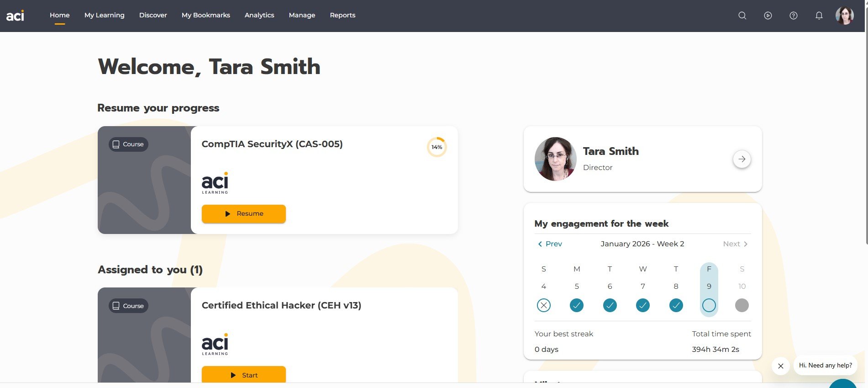
Task: Click the 'Welcome, Tara Smith' heading
Action: (209, 67)
